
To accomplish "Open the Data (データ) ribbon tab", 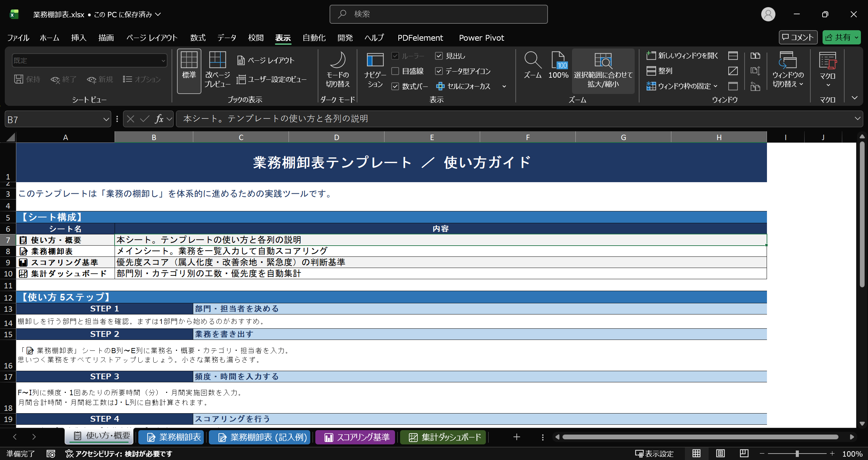I will (226, 38).
